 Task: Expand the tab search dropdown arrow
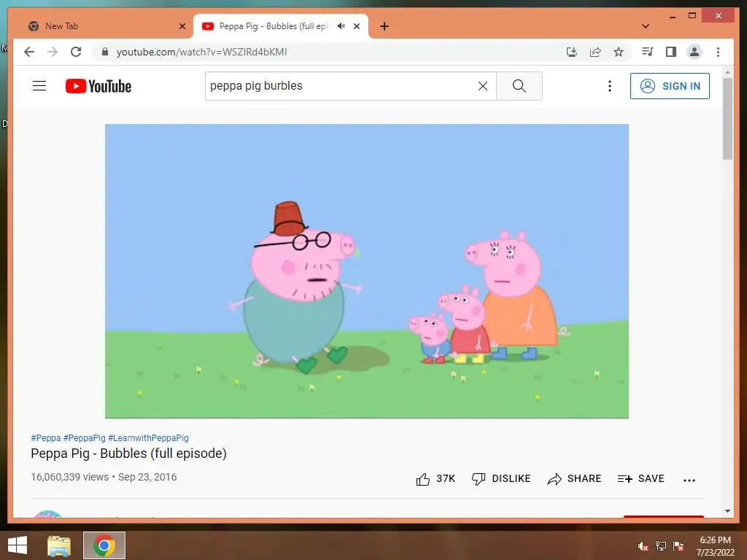click(x=646, y=26)
